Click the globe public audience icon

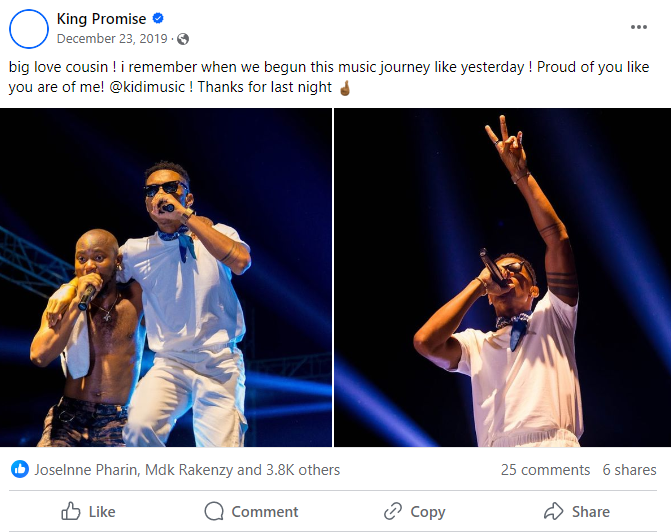point(182,39)
